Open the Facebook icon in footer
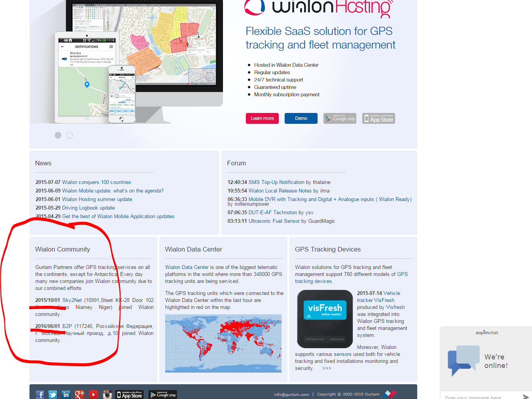Image resolution: width=532 pixels, height=399 pixels. click(x=40, y=394)
